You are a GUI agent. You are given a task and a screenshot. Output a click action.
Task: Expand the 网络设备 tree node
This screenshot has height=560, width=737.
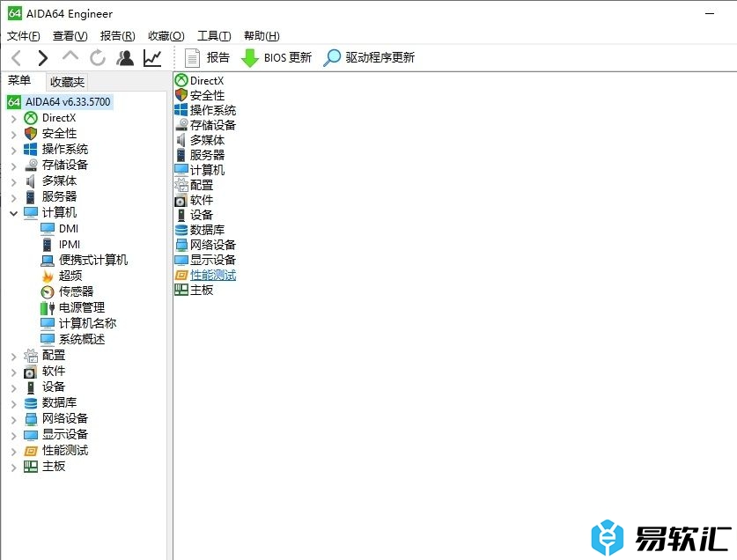pos(13,419)
